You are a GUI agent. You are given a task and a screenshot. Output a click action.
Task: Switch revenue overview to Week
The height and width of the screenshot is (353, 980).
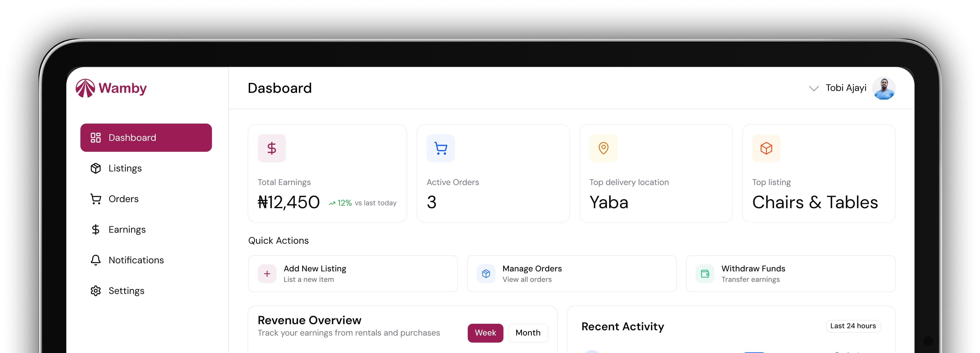click(x=485, y=333)
